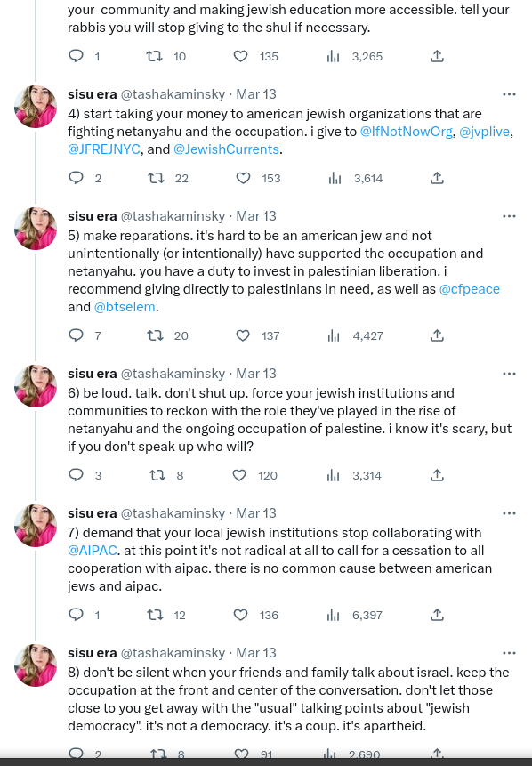This screenshot has width=532, height=766.
Task: Click the @AIPAC mention in tweet 7
Action: pyautogui.click(x=91, y=551)
